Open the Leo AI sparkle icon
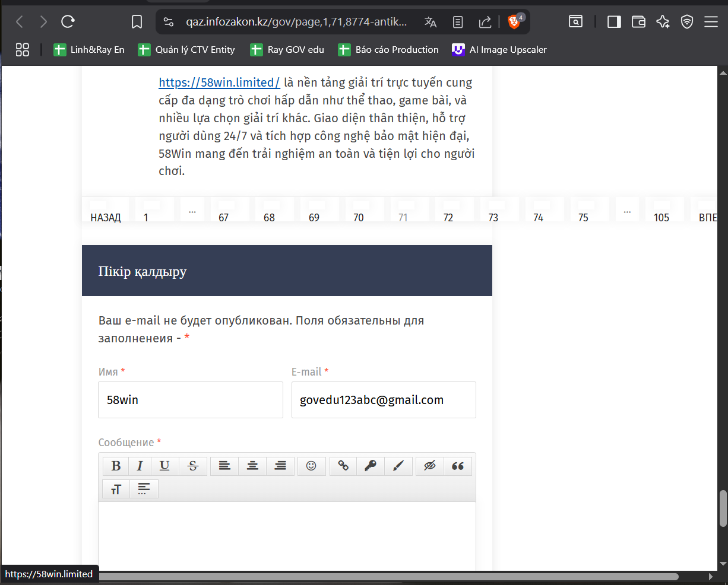The width and height of the screenshot is (728, 585). coord(663,22)
